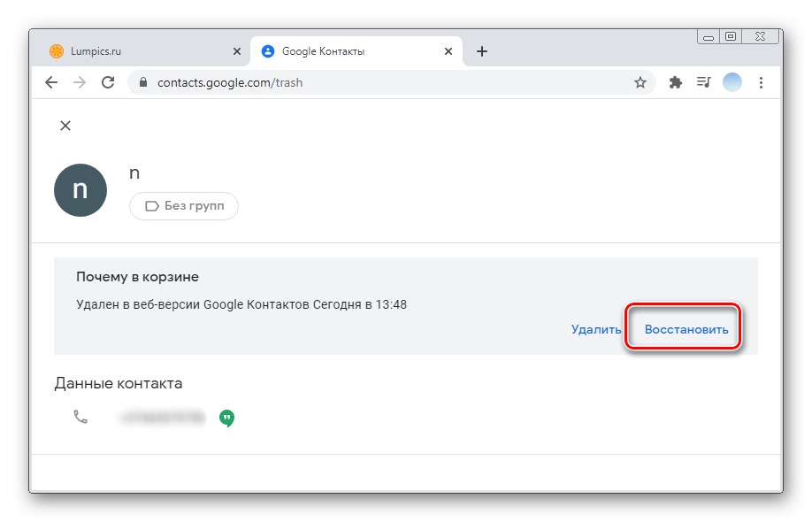Open the Chrome three-dot menu

762,82
